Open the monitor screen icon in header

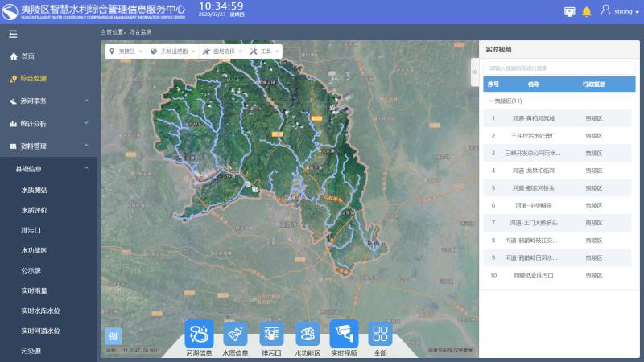point(570,11)
